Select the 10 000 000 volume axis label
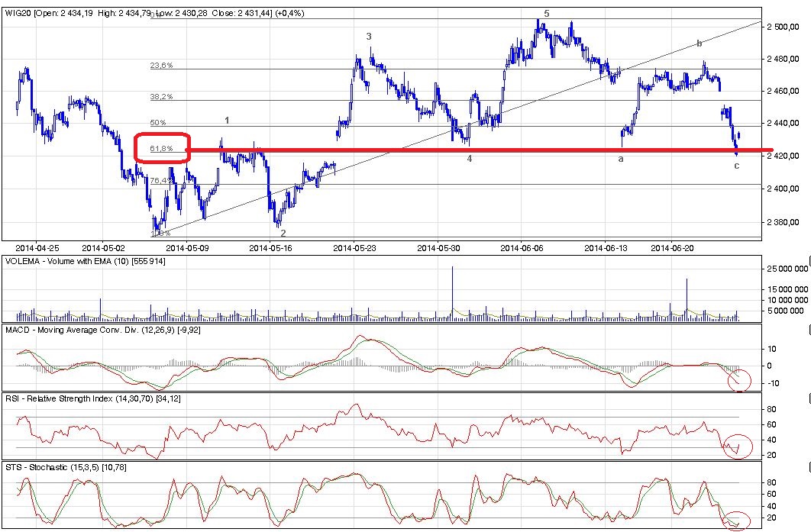811x532 pixels. point(786,300)
